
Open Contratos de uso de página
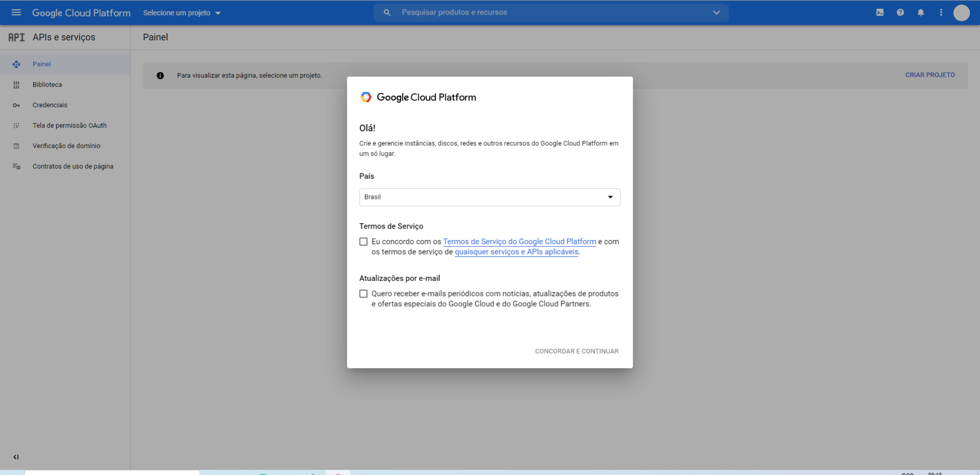(65, 166)
